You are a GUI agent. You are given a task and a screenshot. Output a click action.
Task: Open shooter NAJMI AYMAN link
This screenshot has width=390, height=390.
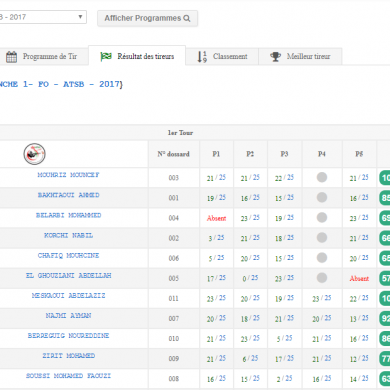pyautogui.click(x=68, y=315)
